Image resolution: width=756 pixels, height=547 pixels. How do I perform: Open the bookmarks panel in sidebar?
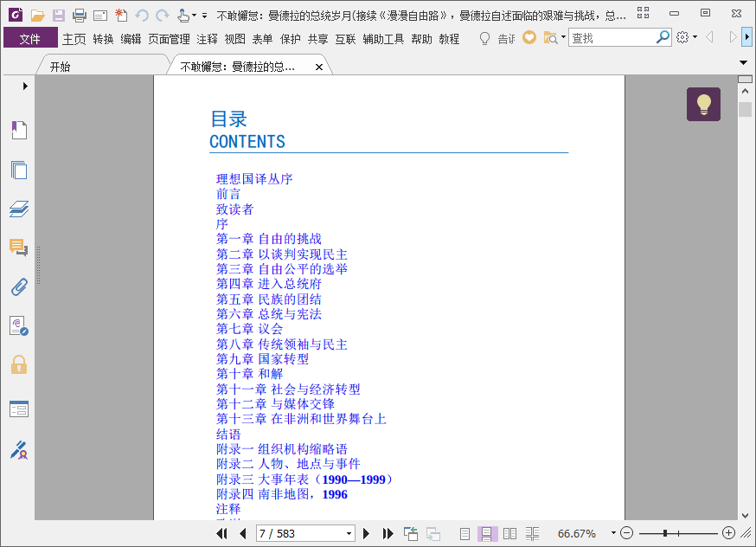19,130
